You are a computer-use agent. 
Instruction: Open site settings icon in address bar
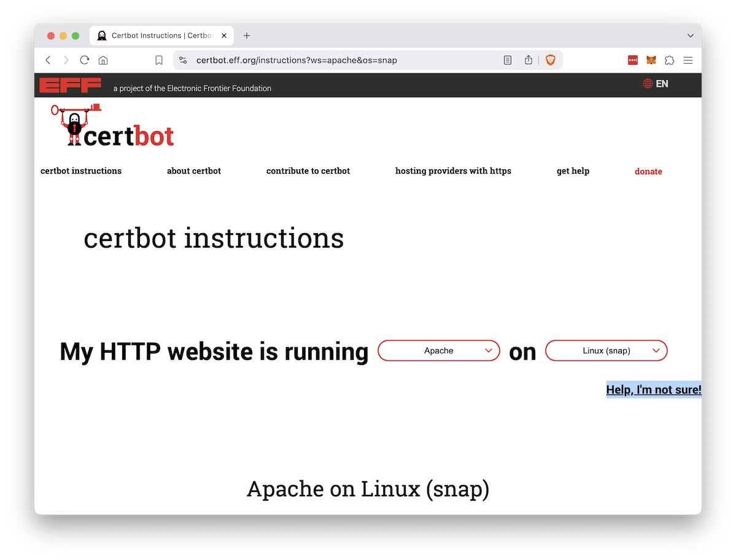pos(183,60)
